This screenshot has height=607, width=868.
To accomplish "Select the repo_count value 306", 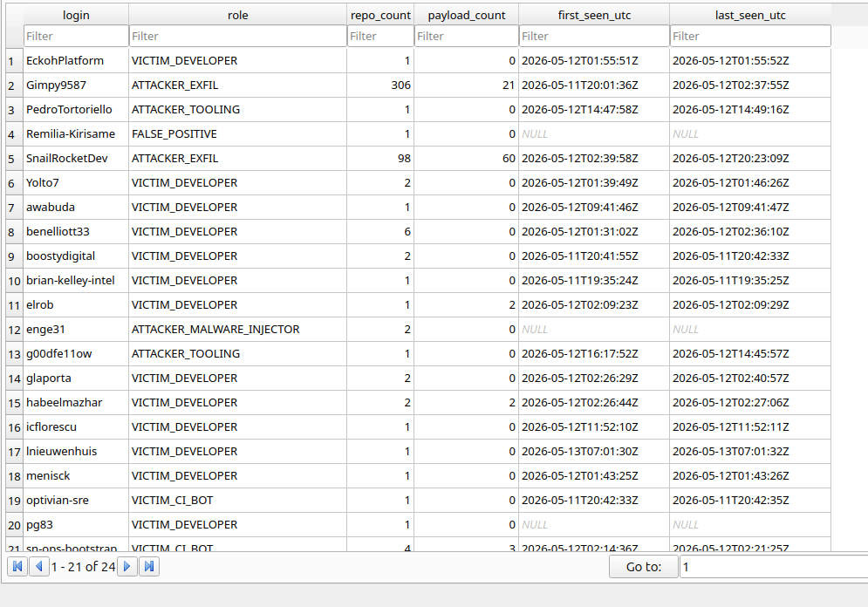I will click(x=380, y=85).
